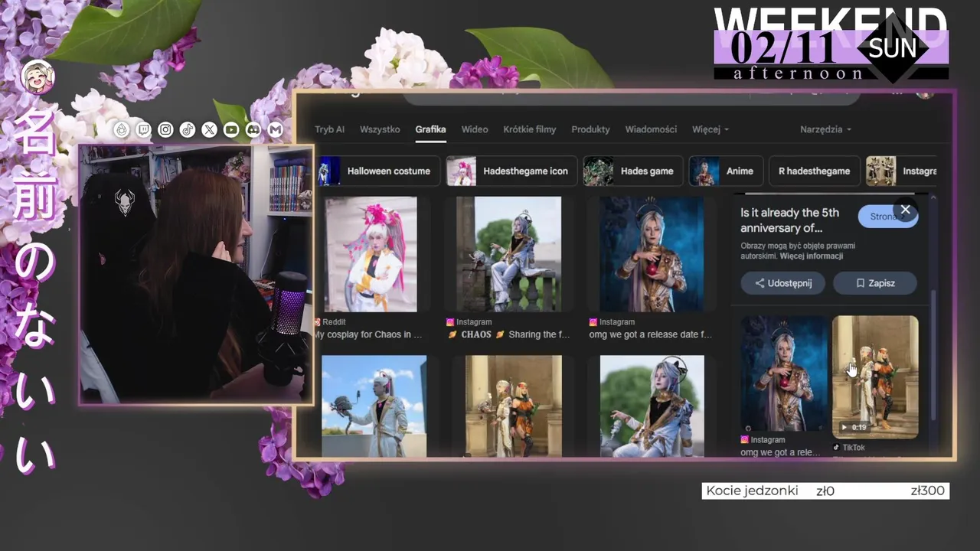This screenshot has width=980, height=551.
Task: Open the Krótkie filmy tab
Action: pos(530,129)
